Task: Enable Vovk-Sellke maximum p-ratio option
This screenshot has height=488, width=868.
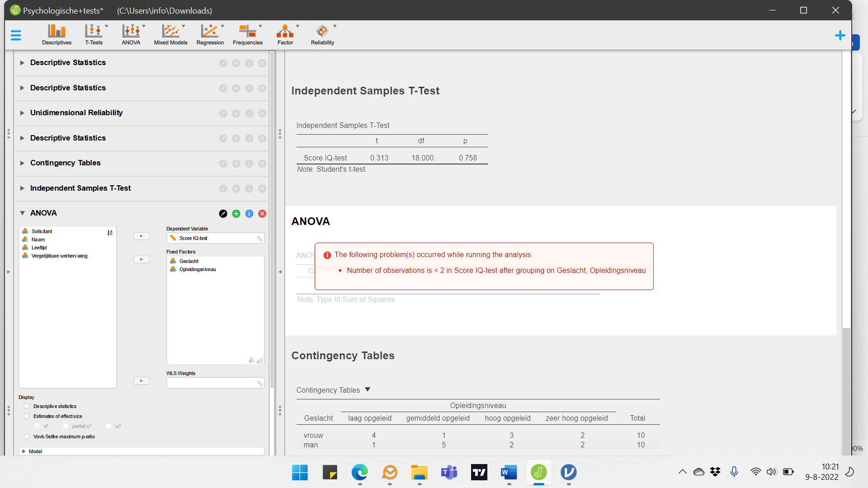Action: [x=27, y=436]
